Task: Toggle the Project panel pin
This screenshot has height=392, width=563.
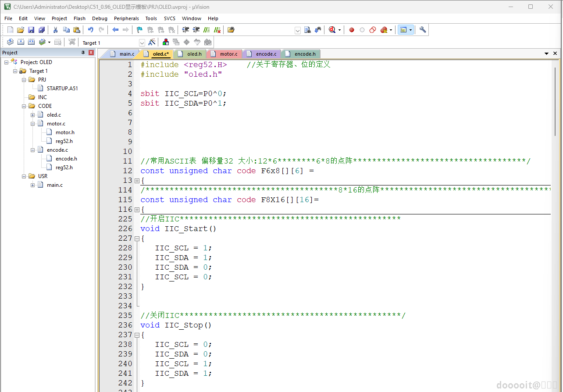Action: click(83, 53)
